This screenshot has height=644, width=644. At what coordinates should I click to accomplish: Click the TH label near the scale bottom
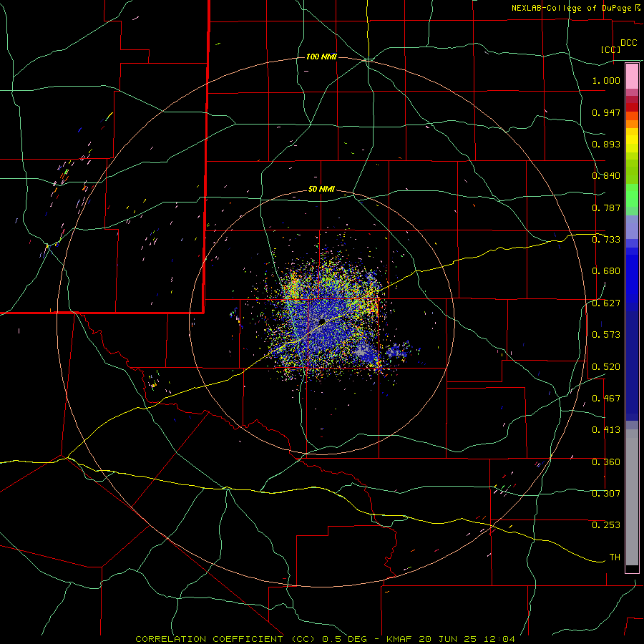pos(615,557)
